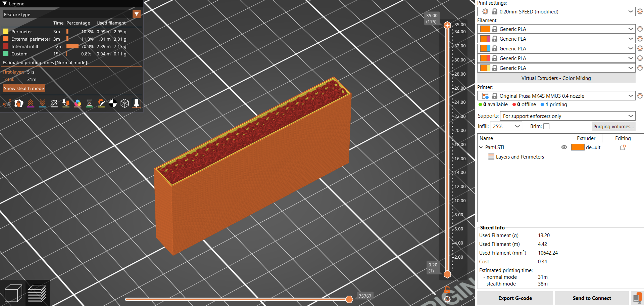The width and height of the screenshot is (644, 306).
Task: Toggle wipe moves visibility icon
Action: [19, 103]
